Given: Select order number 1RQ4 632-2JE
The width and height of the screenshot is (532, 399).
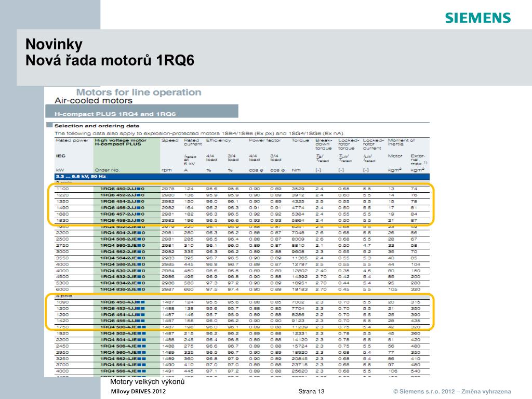Looking at the screenshot, I should coord(123,276).
